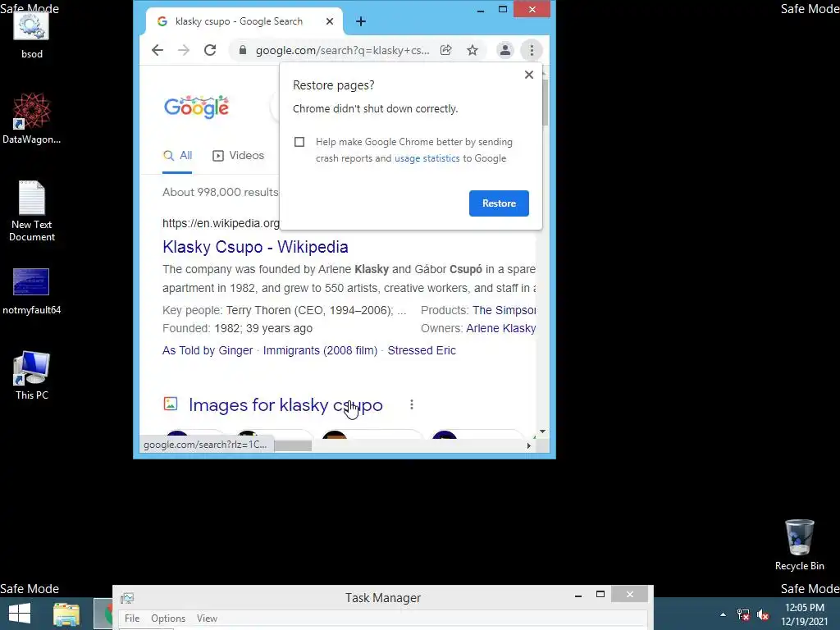Viewport: 840px width, 630px height.
Task: Click the page scroll down arrow
Action: pyautogui.click(x=543, y=431)
